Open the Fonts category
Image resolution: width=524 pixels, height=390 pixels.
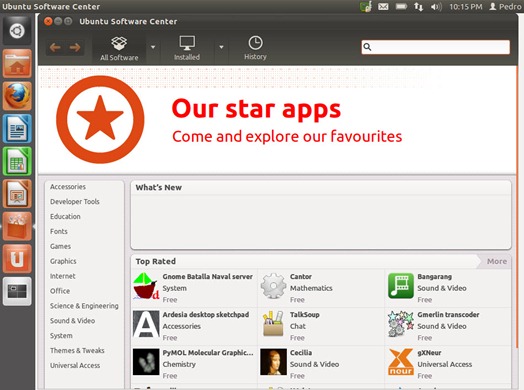click(59, 231)
